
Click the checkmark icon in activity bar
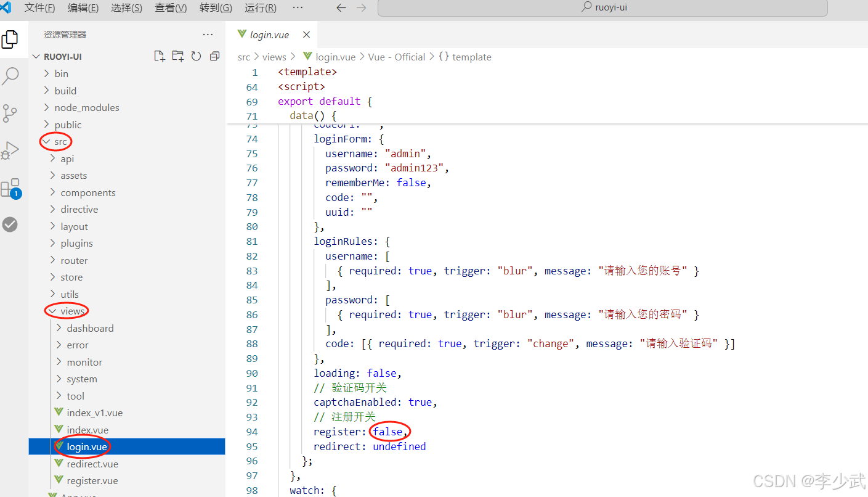pos(10,224)
